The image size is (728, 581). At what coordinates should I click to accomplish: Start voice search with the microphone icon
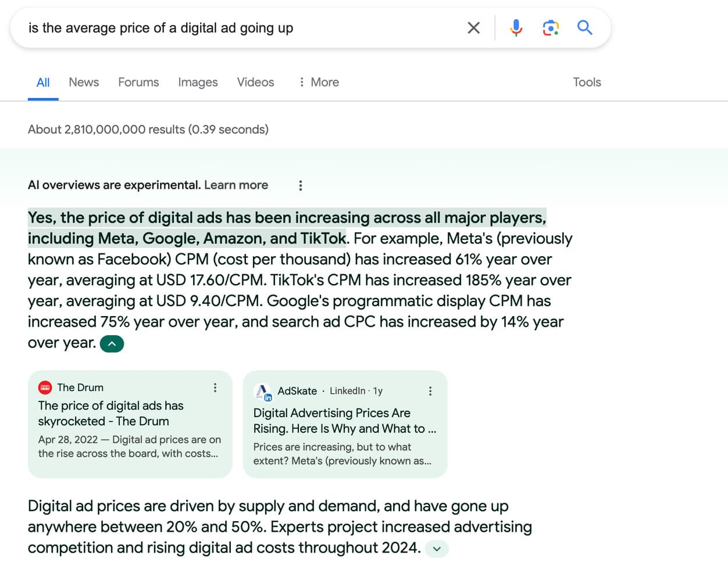click(516, 27)
